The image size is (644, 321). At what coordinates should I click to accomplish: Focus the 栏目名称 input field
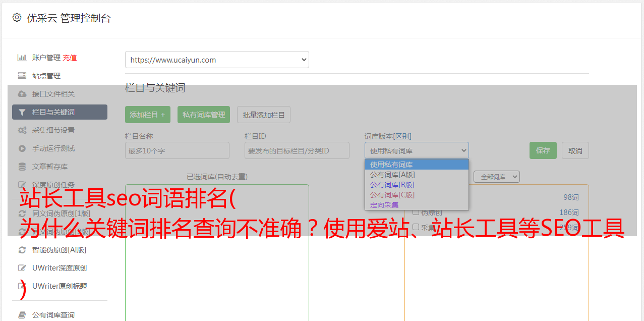point(177,150)
